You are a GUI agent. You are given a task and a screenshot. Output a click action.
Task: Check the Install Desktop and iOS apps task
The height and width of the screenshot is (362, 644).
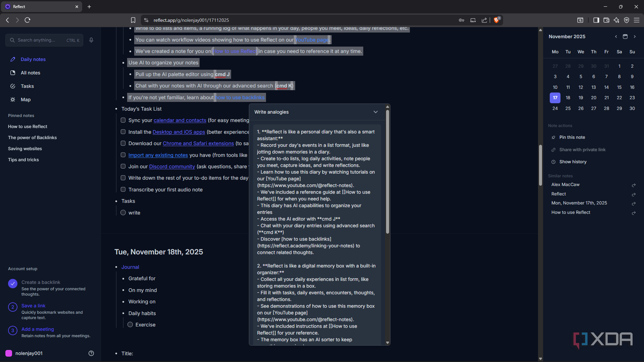tap(123, 132)
